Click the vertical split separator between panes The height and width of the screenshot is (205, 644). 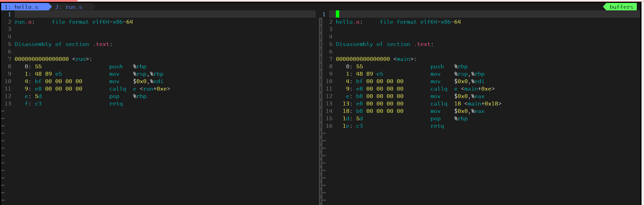[321, 111]
